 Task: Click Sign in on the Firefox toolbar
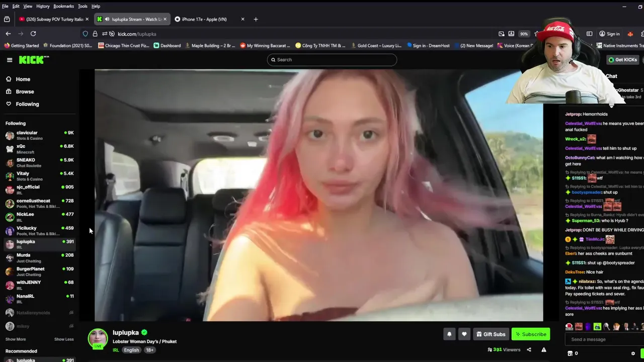609,34
